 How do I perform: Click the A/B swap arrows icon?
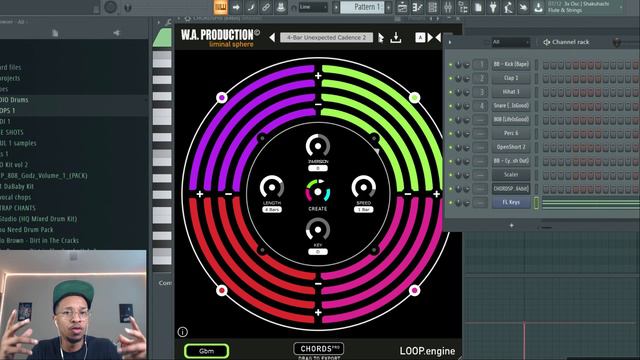(434, 38)
